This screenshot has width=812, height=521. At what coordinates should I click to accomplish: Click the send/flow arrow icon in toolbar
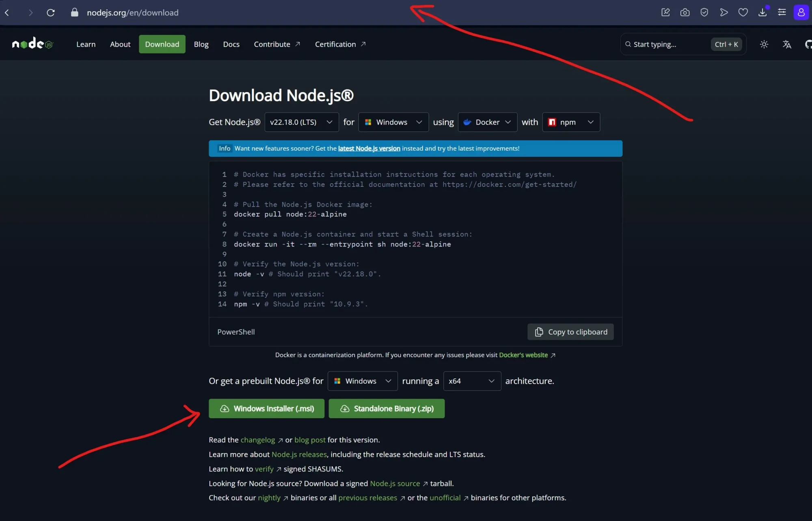tap(724, 13)
